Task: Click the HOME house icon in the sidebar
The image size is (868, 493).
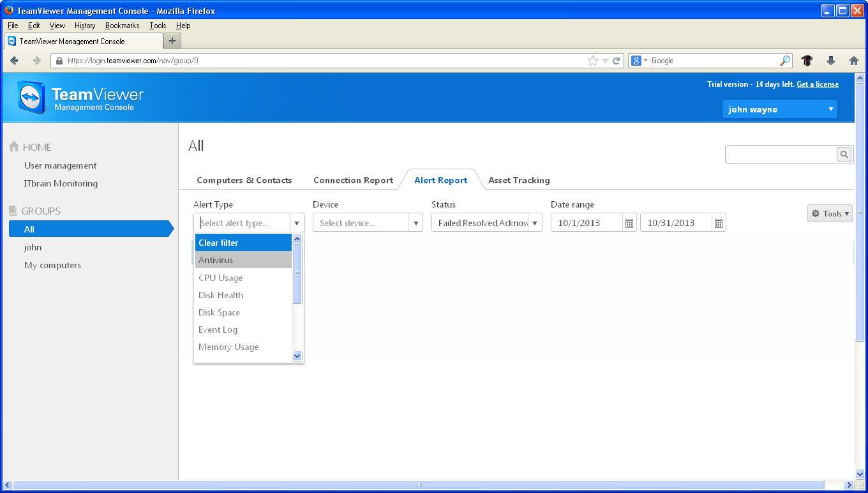Action: (15, 147)
